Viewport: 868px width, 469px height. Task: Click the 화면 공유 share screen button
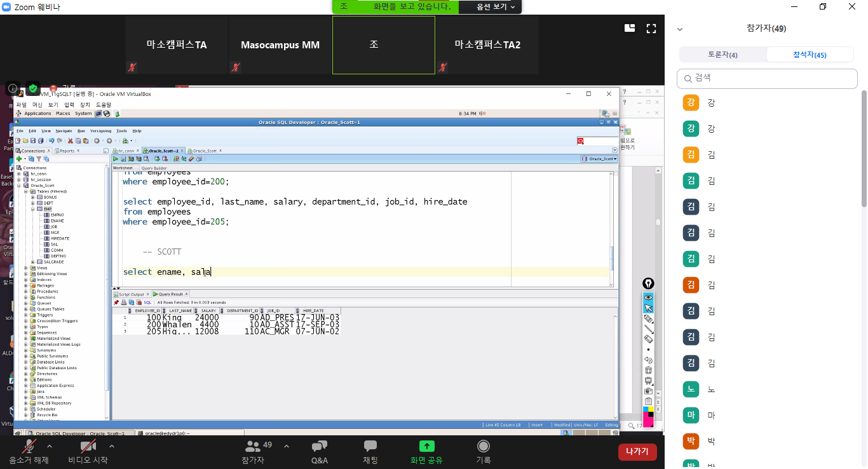coord(426,451)
